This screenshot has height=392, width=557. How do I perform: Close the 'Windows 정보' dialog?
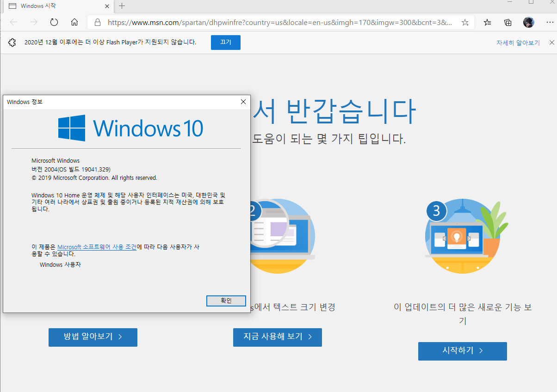click(243, 102)
